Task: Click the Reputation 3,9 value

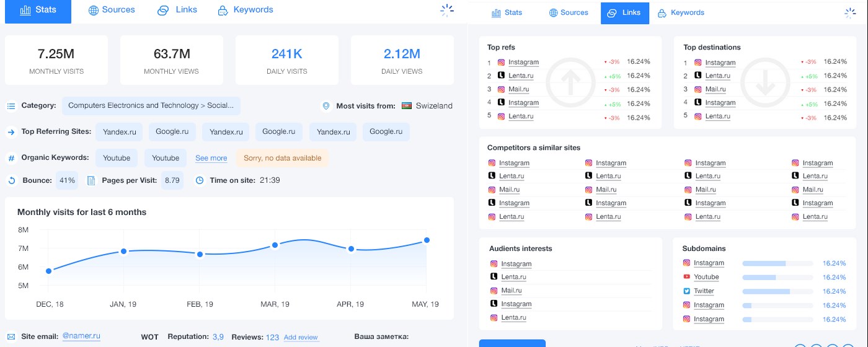Action: click(218, 337)
